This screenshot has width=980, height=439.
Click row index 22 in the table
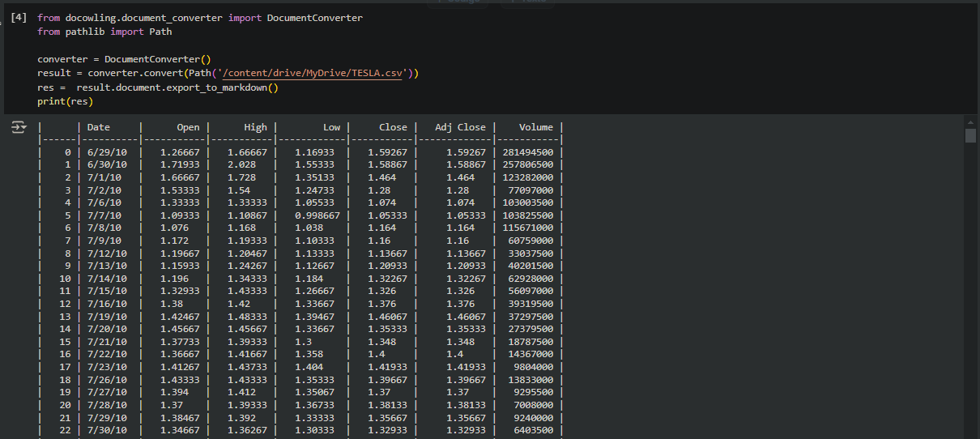(x=65, y=430)
